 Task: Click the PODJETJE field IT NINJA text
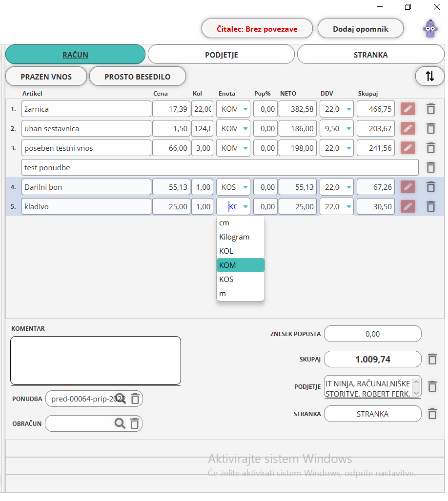[368, 387]
